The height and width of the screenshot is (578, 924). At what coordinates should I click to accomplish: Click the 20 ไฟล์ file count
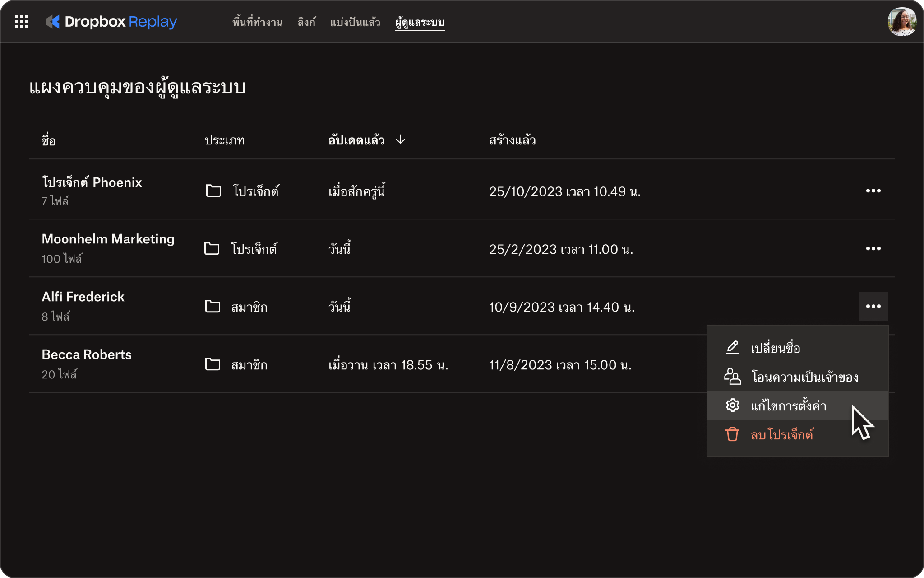coord(59,374)
